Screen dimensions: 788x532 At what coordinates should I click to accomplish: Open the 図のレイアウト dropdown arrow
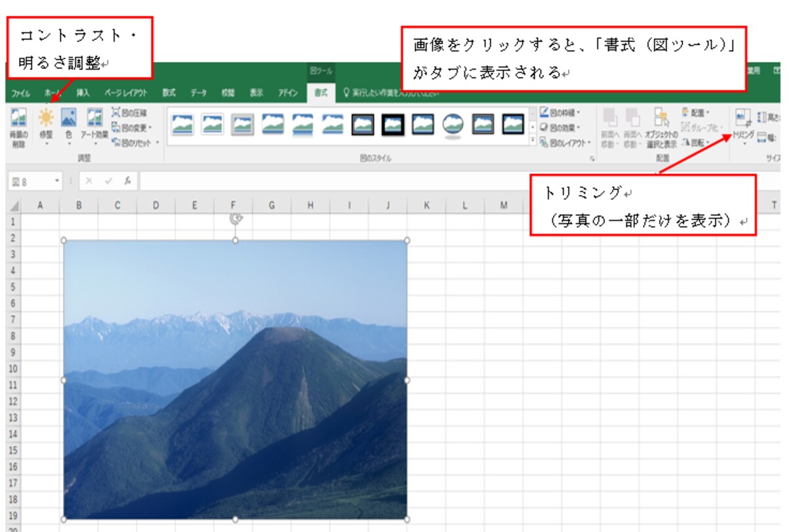coord(589,142)
